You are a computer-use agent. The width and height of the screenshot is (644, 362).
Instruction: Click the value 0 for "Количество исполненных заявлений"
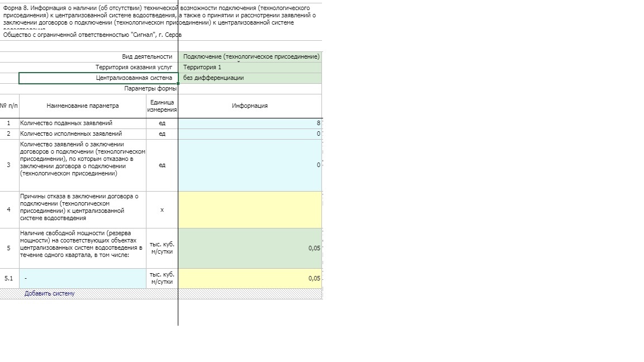pyautogui.click(x=250, y=134)
